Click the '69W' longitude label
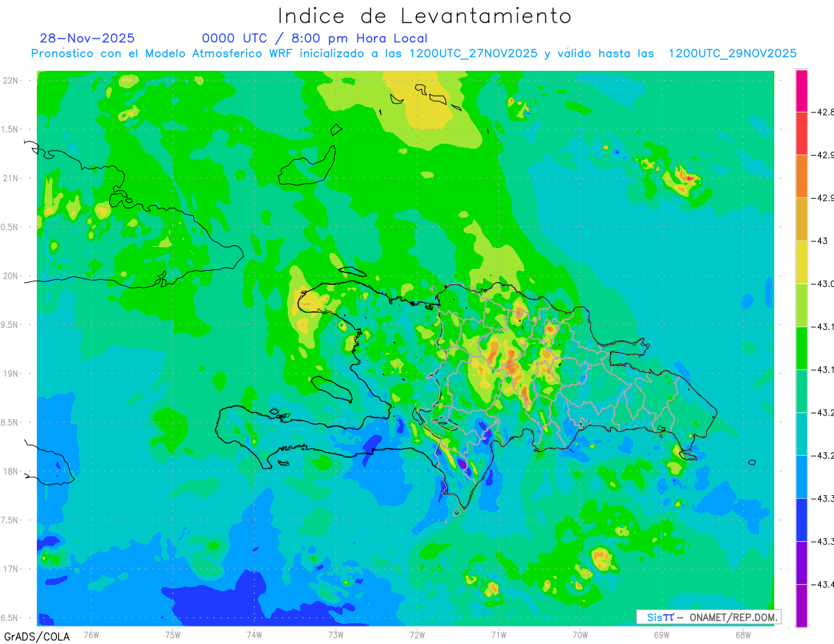 [662, 635]
